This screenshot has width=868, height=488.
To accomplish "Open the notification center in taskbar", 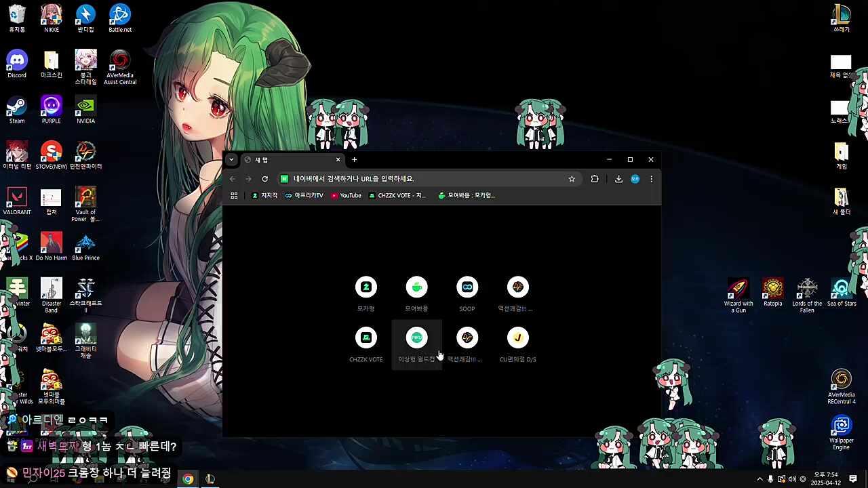I will pyautogui.click(x=853, y=479).
